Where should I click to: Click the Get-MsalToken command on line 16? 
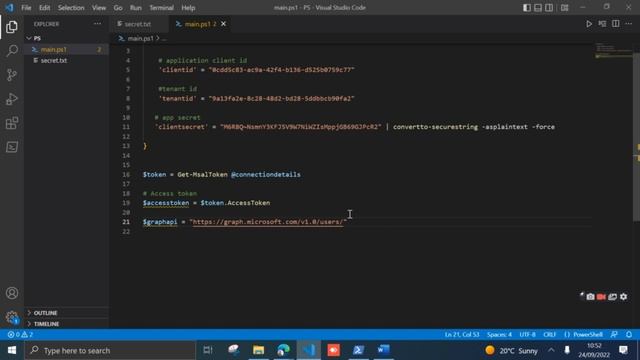coord(202,174)
